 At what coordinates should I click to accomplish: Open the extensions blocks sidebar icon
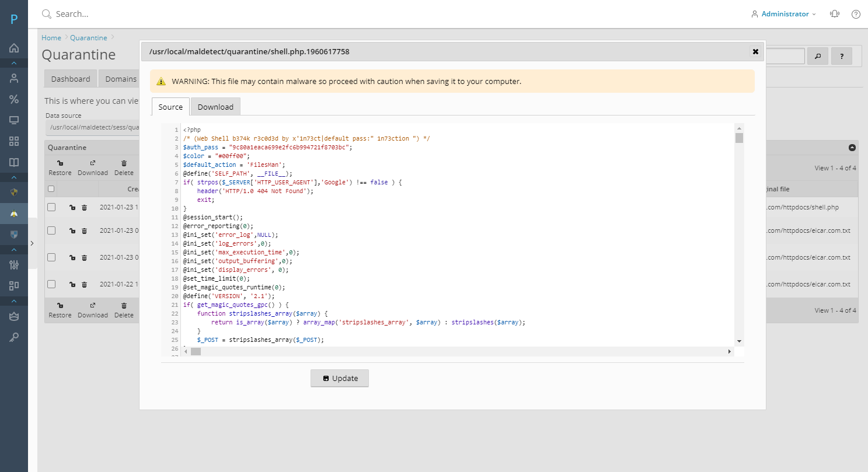pyautogui.click(x=14, y=285)
